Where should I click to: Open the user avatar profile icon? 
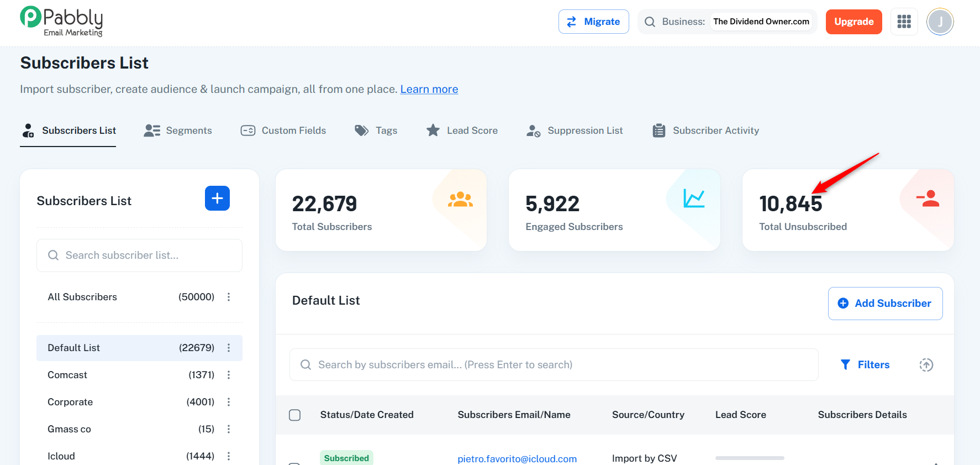940,22
